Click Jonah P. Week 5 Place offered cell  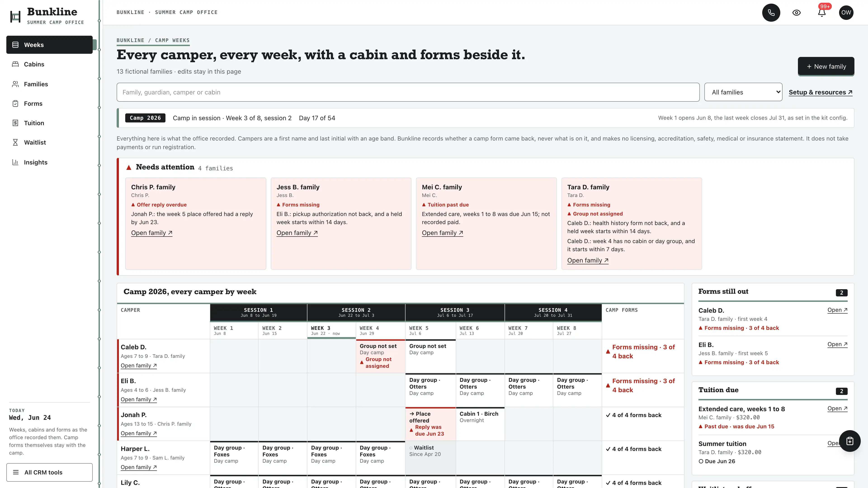click(430, 424)
